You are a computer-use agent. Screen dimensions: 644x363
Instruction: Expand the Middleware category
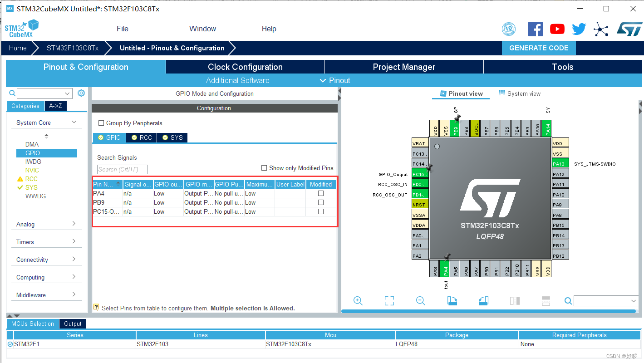tap(47, 295)
